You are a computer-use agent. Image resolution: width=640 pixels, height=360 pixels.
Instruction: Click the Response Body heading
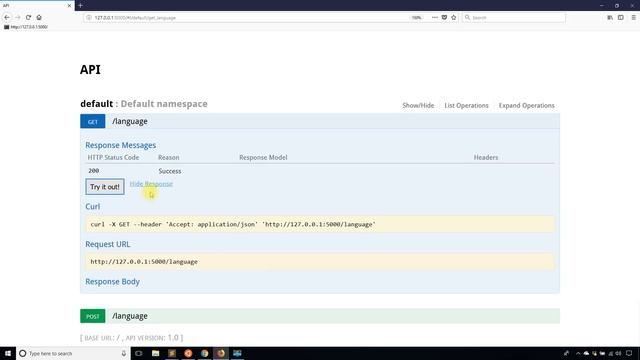point(112,282)
